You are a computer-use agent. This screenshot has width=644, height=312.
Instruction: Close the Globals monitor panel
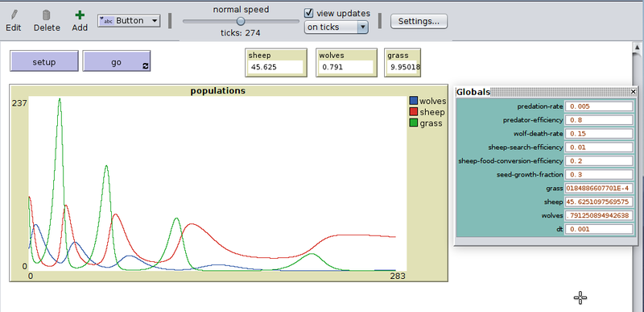[633, 92]
